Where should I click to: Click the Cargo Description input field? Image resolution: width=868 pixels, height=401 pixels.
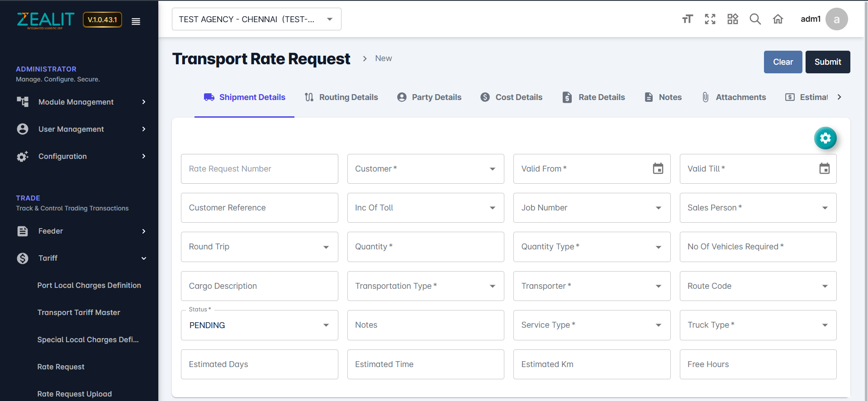tap(259, 286)
